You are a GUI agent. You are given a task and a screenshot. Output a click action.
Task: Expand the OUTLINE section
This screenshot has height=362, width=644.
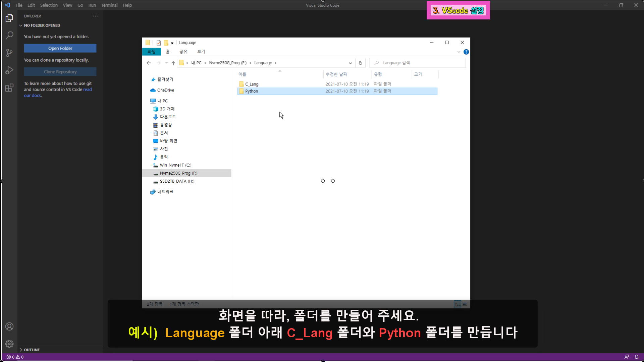click(32, 350)
